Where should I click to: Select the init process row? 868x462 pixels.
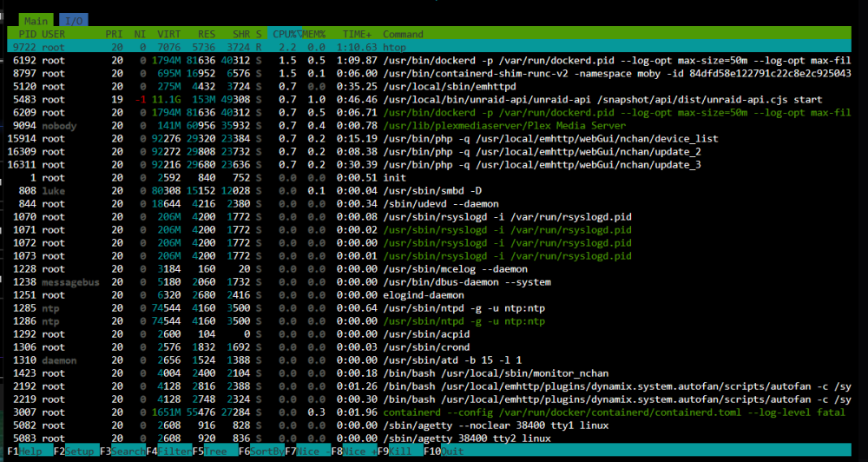pos(429,178)
